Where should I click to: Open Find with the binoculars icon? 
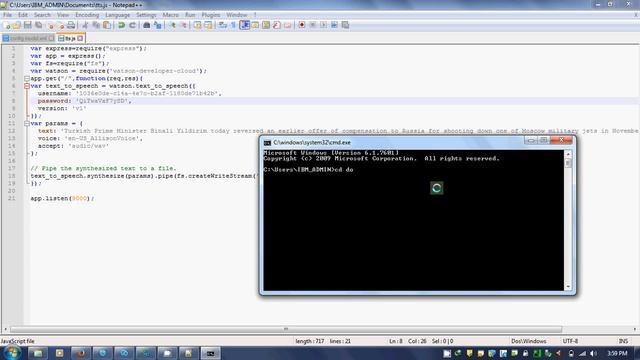[x=147, y=25]
